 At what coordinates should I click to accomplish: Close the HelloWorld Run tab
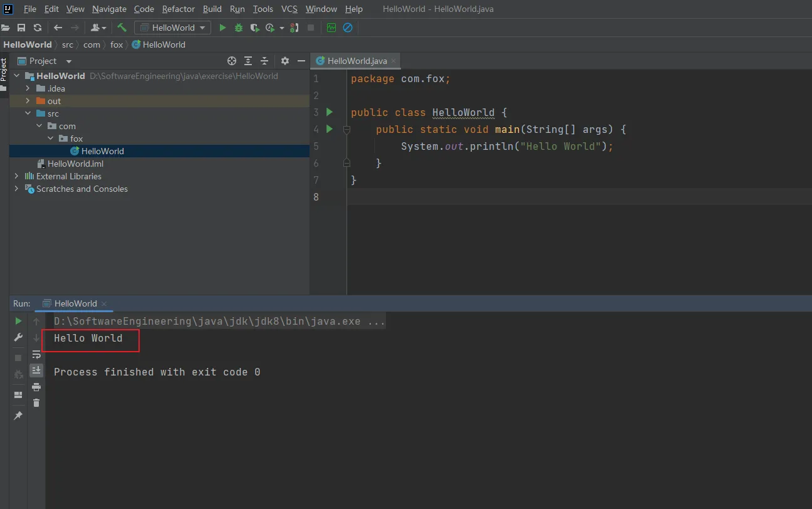(x=104, y=304)
